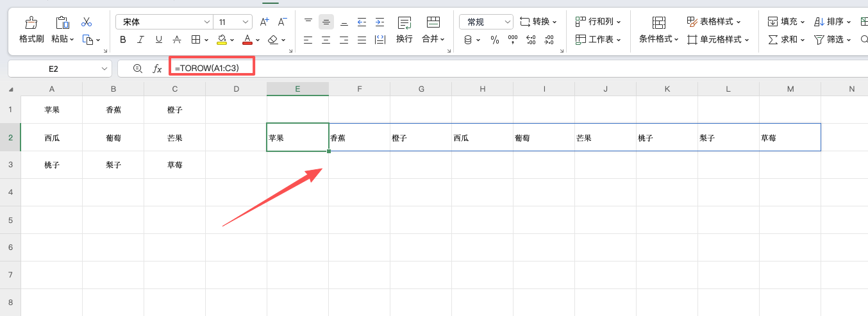Screen dimensions: 868x316
Task: Click the Paste (粘贴) clipboard icon
Action: [62, 23]
